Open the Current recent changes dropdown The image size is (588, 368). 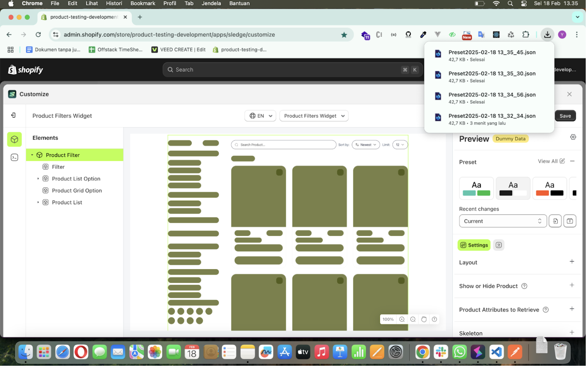[502, 221]
